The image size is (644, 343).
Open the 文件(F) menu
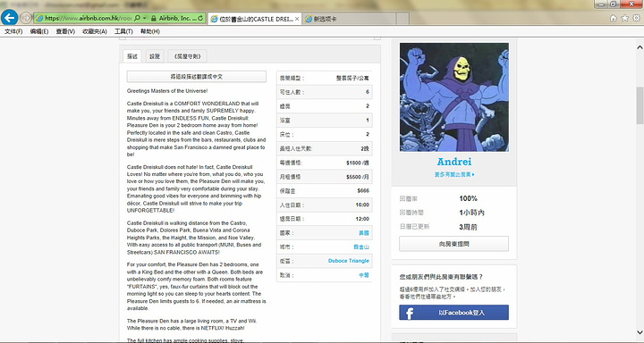coord(13,31)
